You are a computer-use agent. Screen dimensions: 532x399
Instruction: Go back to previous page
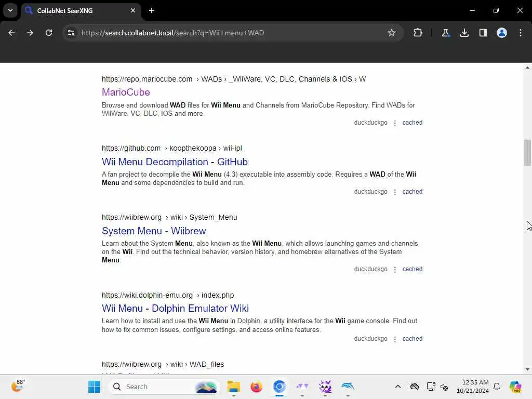[x=11, y=33]
